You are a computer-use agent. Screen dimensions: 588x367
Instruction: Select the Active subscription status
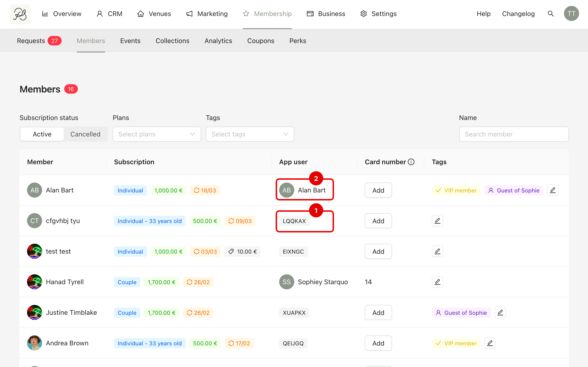coord(42,134)
